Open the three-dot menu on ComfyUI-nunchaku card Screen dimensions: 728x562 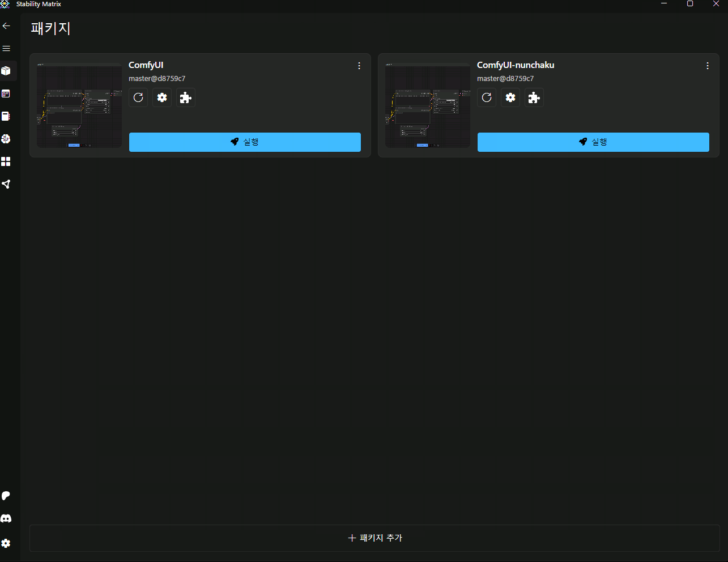[x=708, y=66]
